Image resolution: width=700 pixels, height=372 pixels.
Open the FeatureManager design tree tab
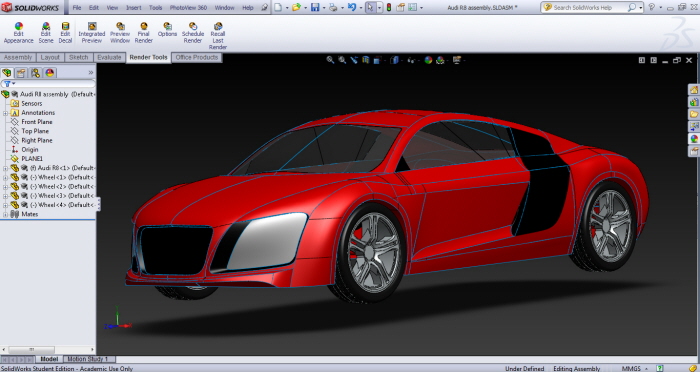click(7, 73)
